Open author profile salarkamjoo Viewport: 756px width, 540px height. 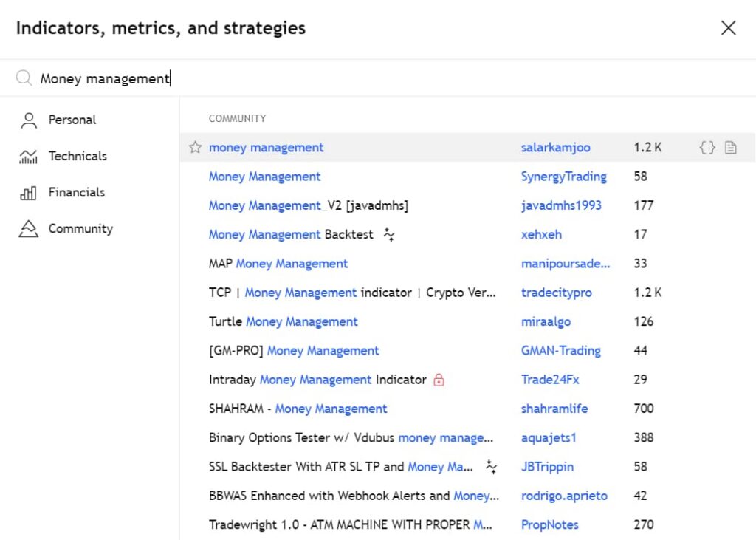click(555, 148)
